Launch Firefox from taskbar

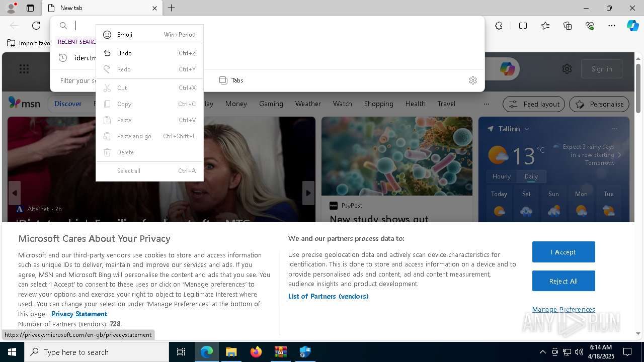[x=256, y=352]
